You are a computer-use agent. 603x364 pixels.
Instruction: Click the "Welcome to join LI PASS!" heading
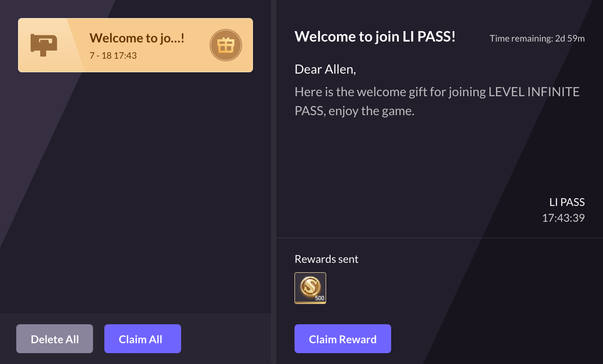[375, 37]
